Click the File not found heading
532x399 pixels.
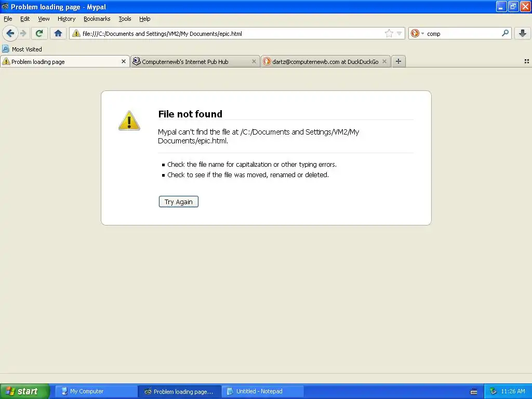click(190, 114)
